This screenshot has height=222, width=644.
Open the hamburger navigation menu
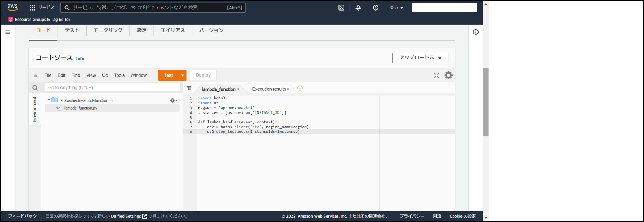(8, 32)
